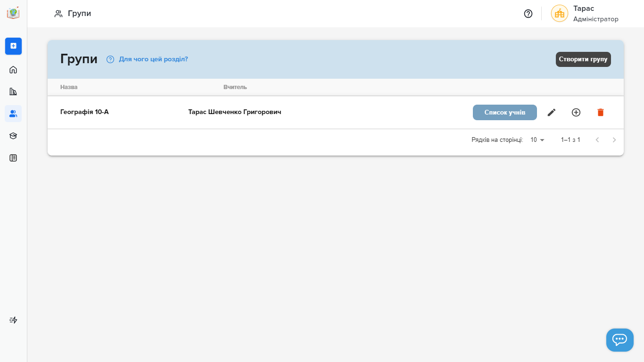Go to previous page arrow

597,140
